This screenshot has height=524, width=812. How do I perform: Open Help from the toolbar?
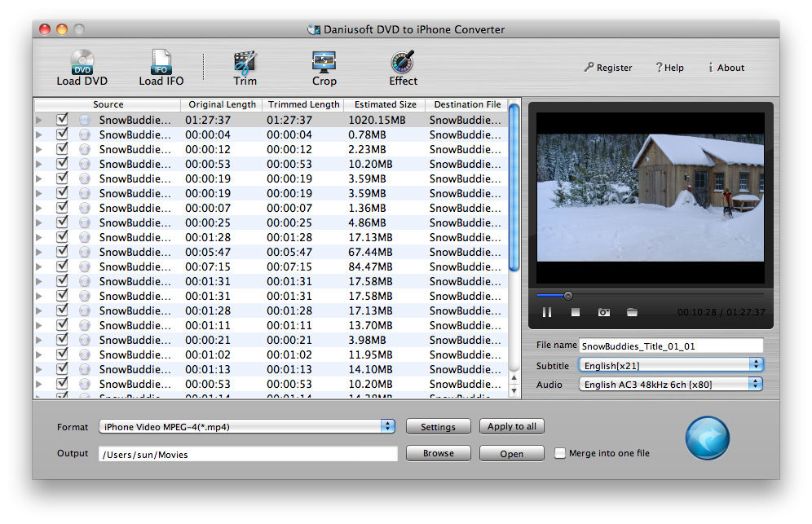tap(669, 68)
